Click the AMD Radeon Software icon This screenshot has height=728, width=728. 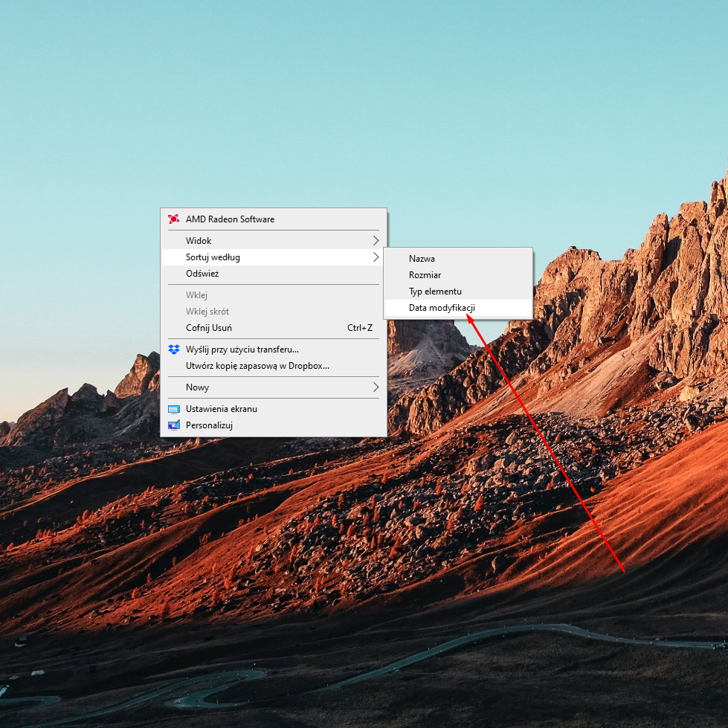point(174,219)
